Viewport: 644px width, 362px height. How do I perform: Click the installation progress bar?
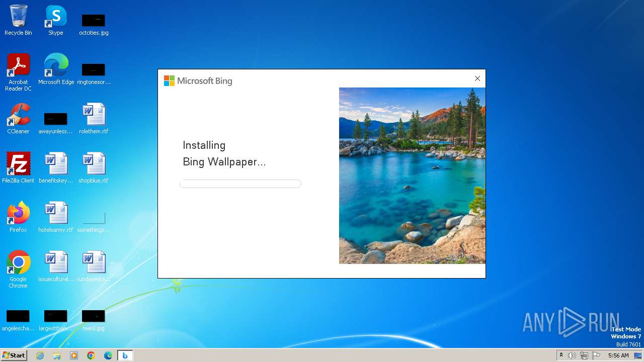[240, 184]
